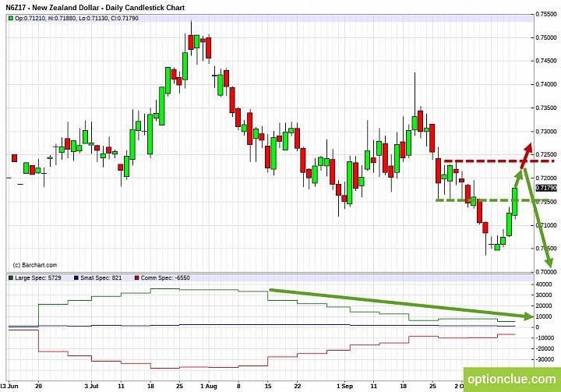Click the 20000 positions axis label
This screenshot has width=561, height=392.
(x=544, y=306)
